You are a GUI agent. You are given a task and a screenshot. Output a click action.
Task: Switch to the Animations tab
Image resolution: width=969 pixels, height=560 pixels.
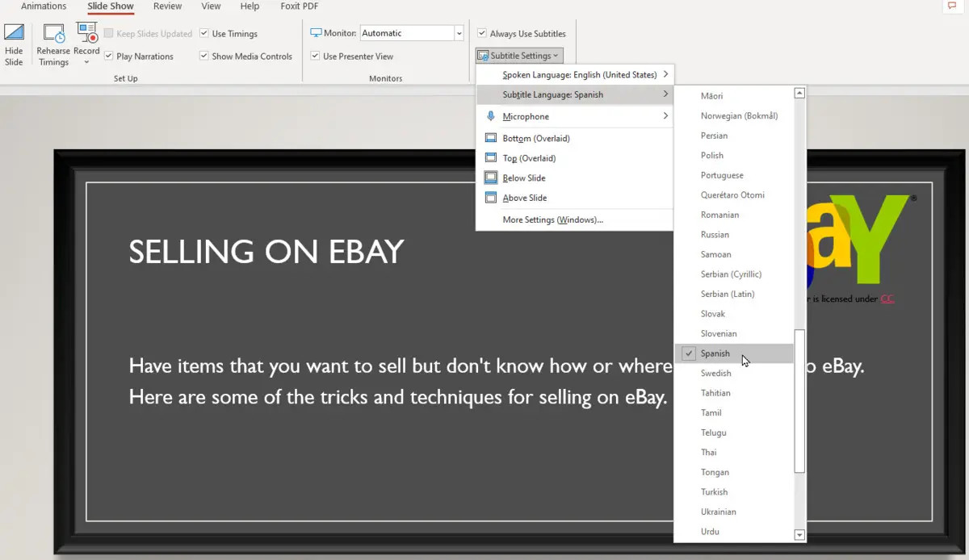click(44, 6)
